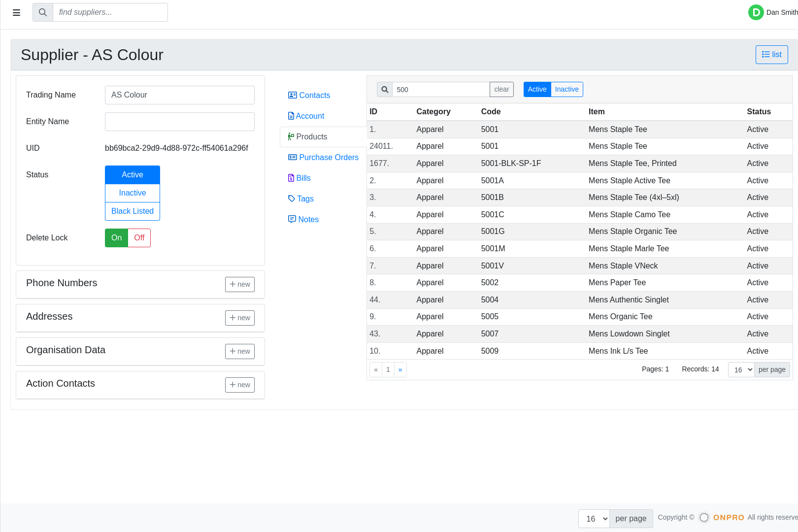Click the Tags label icon

point(292,199)
